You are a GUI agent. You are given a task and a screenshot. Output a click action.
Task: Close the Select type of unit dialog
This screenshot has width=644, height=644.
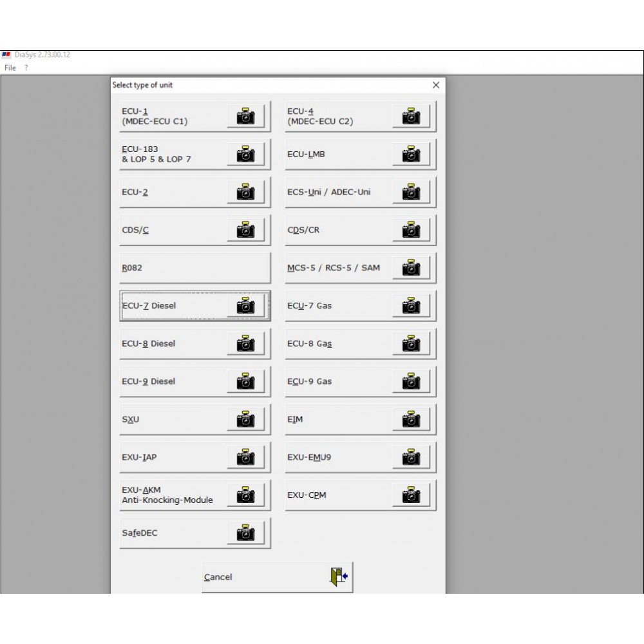(x=435, y=84)
